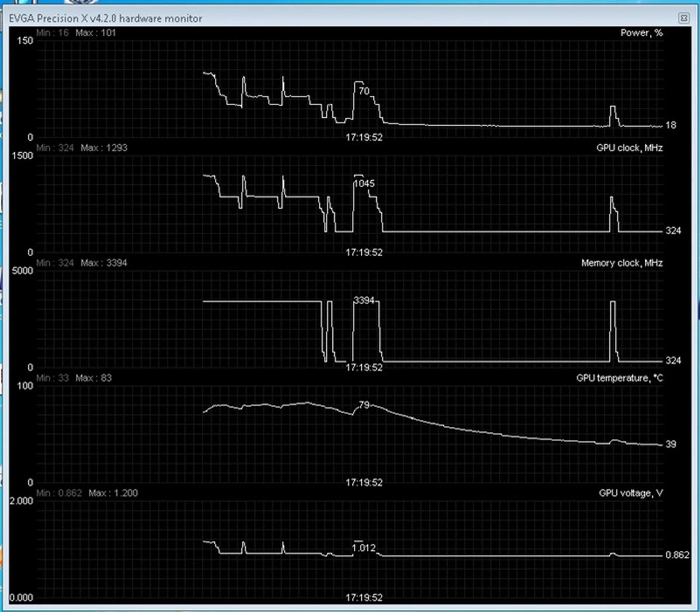Image resolution: width=700 pixels, height=612 pixels.
Task: Click the 70 marker on power graph
Action: point(364,91)
